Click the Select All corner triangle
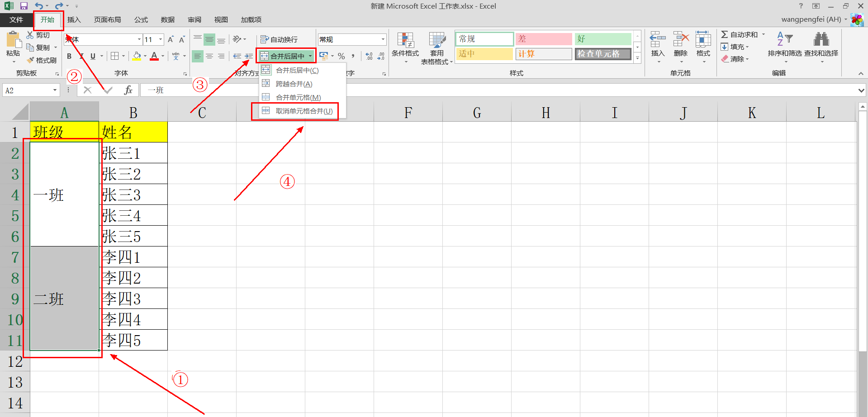The image size is (868, 417). (20, 112)
